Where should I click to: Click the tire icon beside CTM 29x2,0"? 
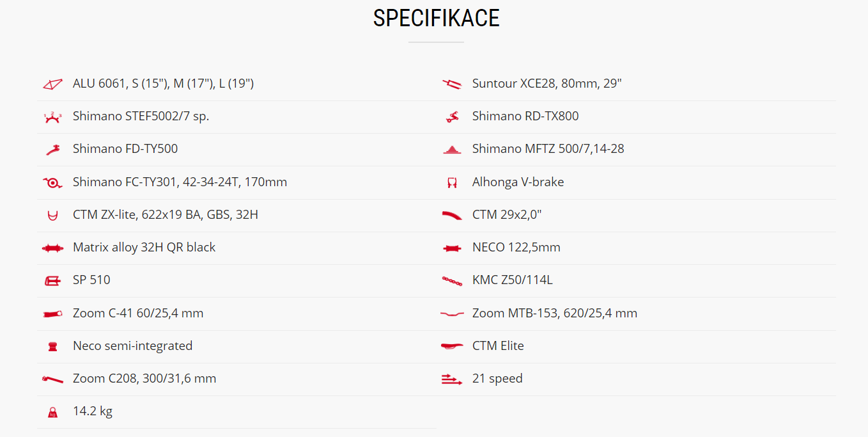[x=452, y=216]
